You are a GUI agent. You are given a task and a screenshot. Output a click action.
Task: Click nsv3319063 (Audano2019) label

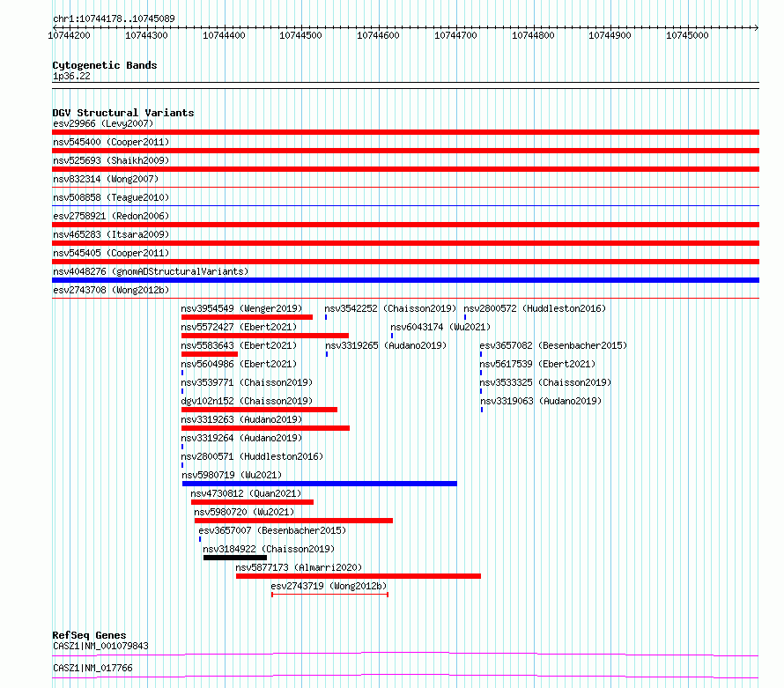coord(541,401)
